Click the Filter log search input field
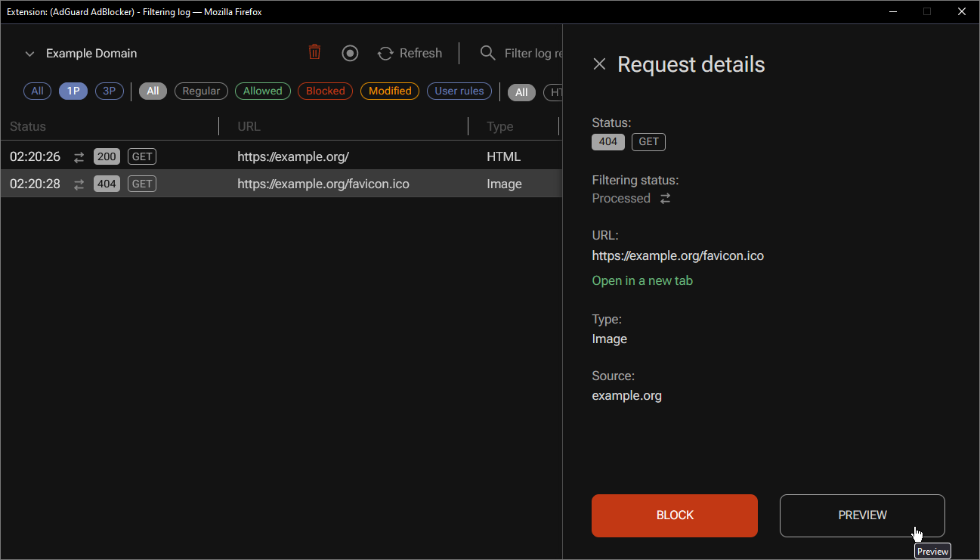The width and height of the screenshot is (980, 560). [529, 53]
